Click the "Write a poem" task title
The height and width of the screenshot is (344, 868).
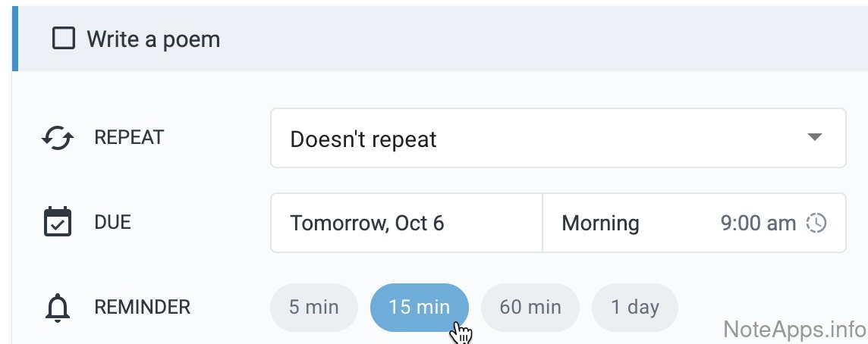153,39
